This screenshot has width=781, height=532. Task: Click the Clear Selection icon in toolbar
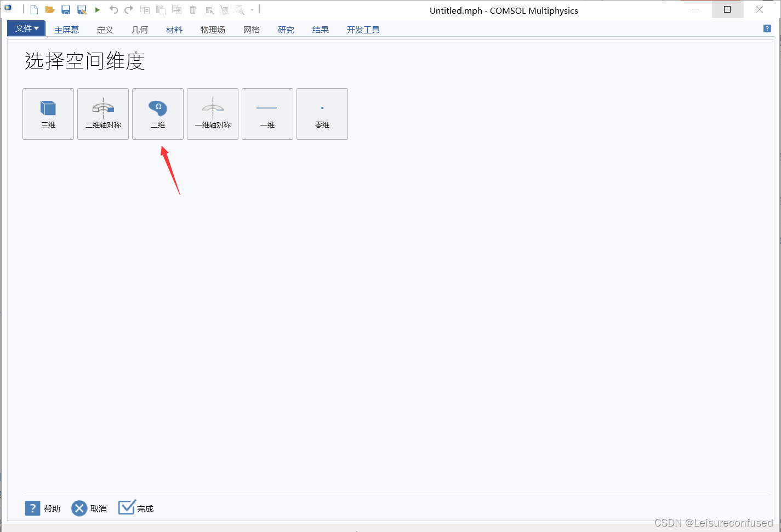pos(224,10)
